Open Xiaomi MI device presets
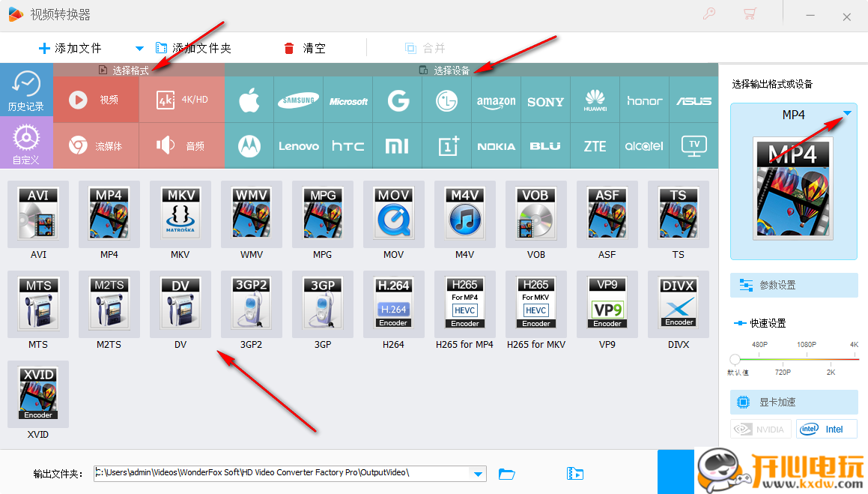Screen dimensions: 868x494 [x=398, y=145]
